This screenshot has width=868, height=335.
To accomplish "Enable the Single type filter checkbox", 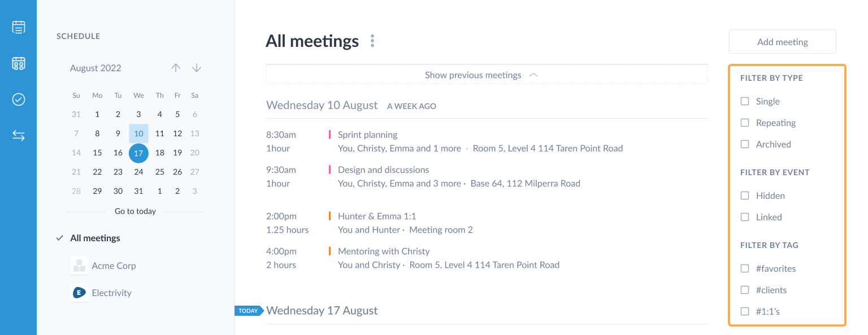I will 745,101.
